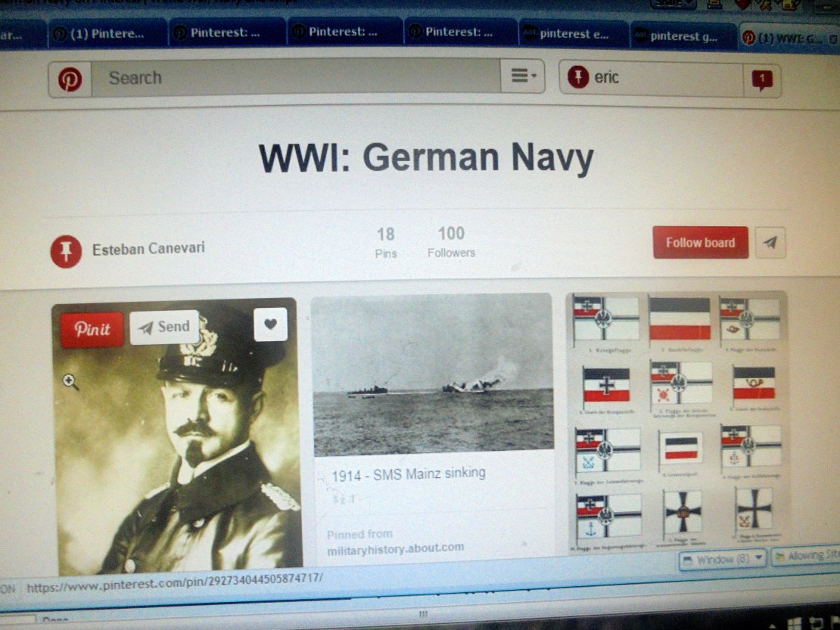Open the notifications speech bubble icon
The image size is (840, 630).
[762, 79]
